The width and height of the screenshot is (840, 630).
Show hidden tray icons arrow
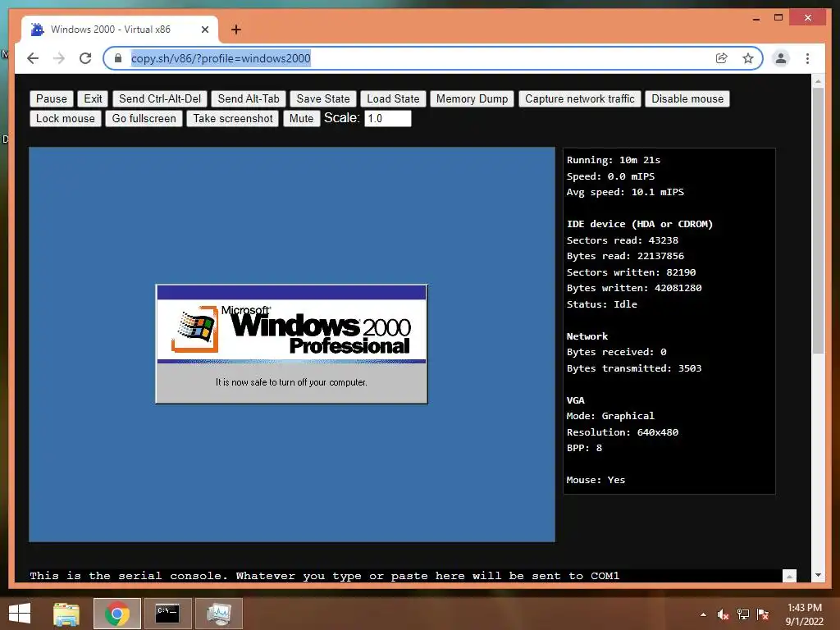click(703, 614)
